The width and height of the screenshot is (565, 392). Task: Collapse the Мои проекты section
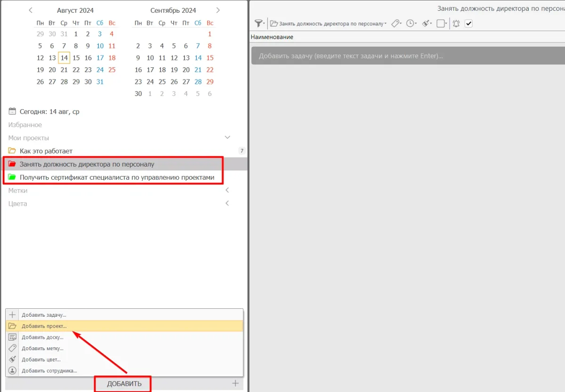[x=227, y=138]
